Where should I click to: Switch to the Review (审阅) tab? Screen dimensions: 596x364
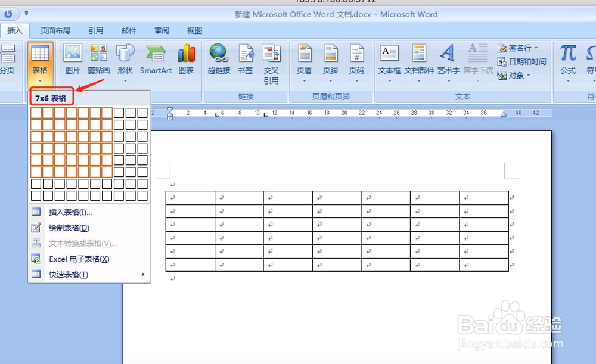162,31
